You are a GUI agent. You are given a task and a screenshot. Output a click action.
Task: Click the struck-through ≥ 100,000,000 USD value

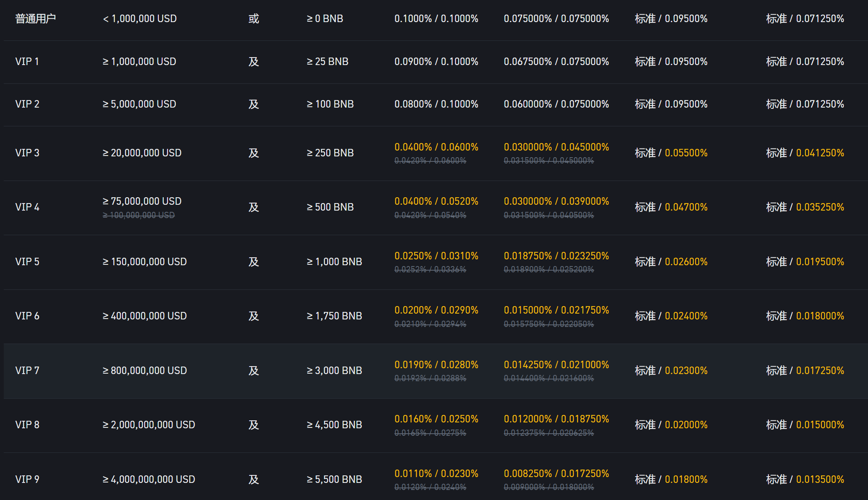pyautogui.click(x=138, y=215)
